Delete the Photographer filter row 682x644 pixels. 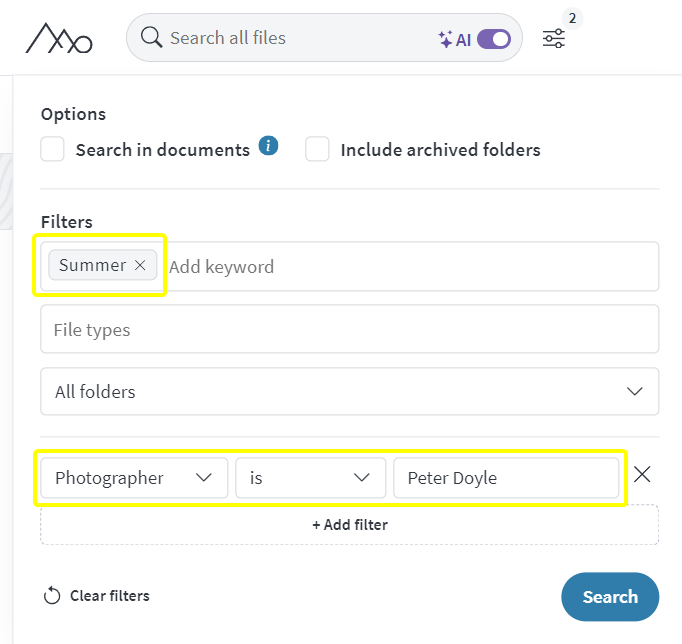(642, 474)
